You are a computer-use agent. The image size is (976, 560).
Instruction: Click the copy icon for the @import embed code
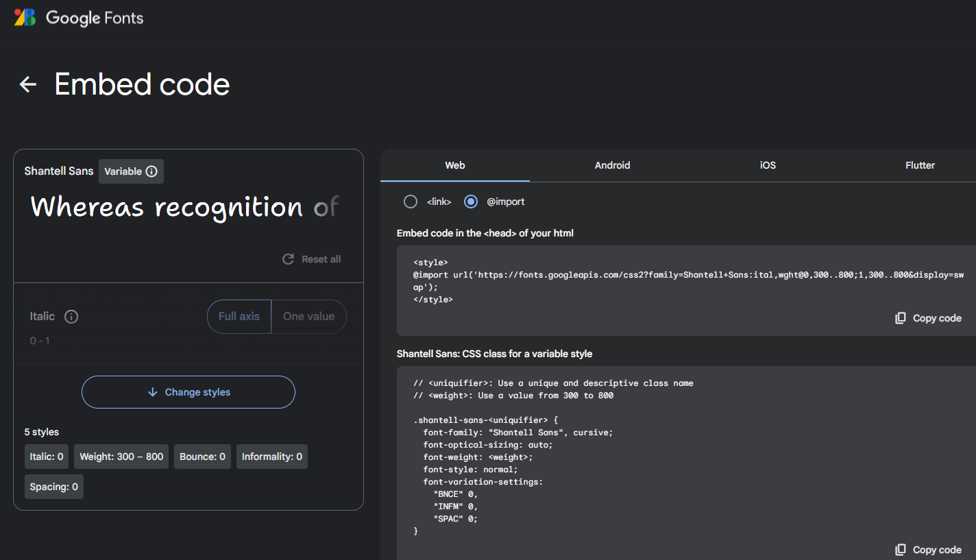[x=900, y=317]
